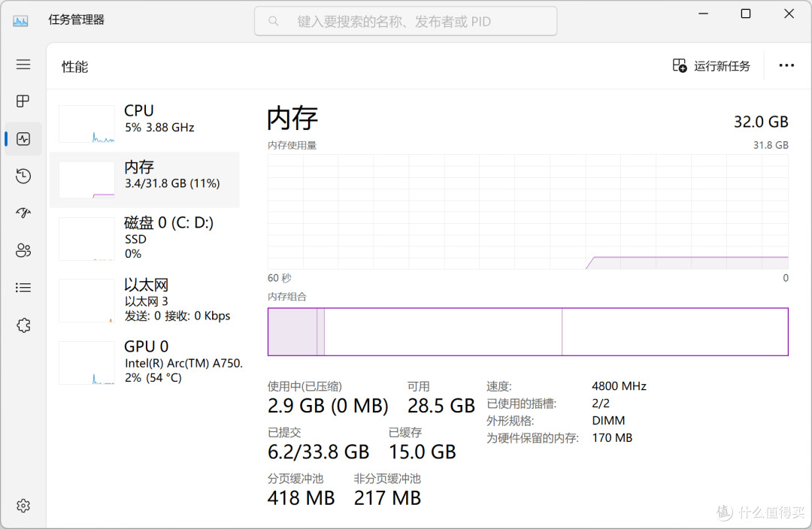Click the 170 MB hardware reserved value
This screenshot has width=812, height=529.
point(612,438)
